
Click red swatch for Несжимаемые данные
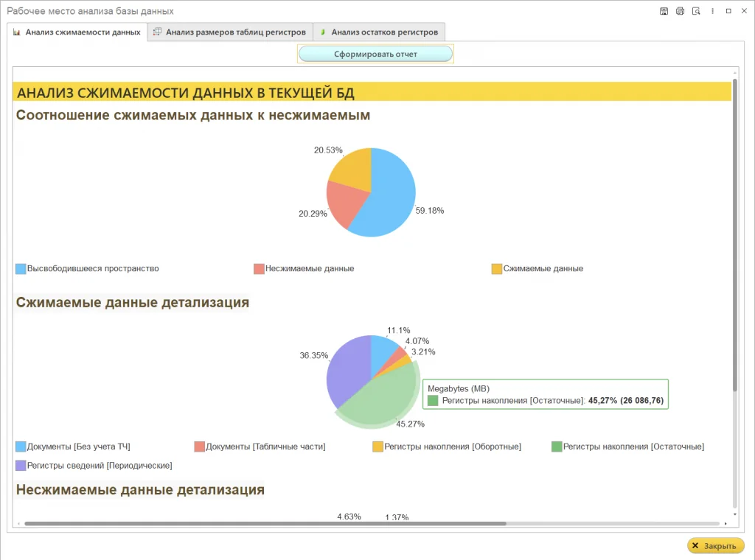259,269
